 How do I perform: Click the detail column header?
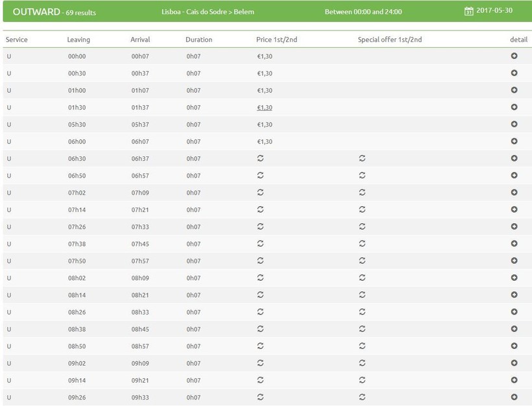point(519,40)
